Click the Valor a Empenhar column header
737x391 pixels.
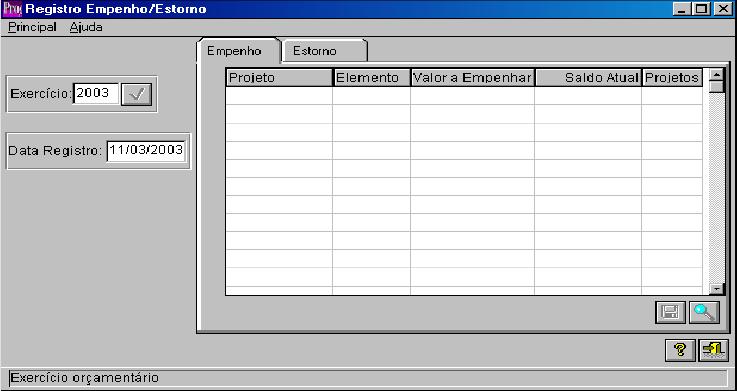(x=472, y=78)
